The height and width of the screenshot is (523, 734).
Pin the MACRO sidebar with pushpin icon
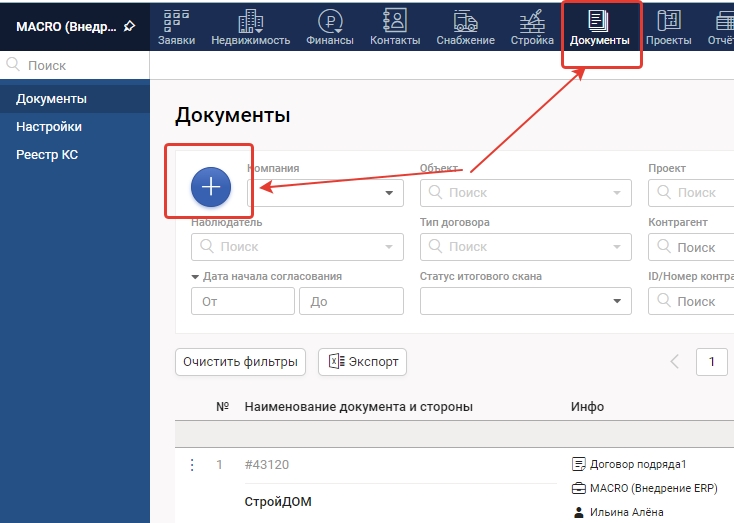click(129, 26)
